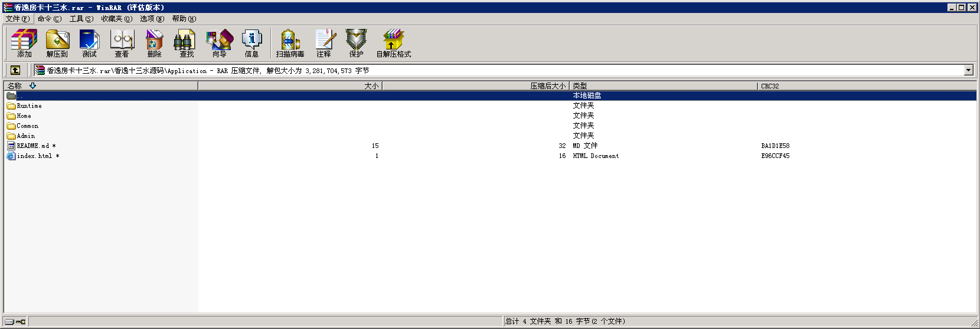Start 扫描病毒 (Virus Scan) tool
This screenshot has width=980, height=329.
pyautogui.click(x=290, y=43)
